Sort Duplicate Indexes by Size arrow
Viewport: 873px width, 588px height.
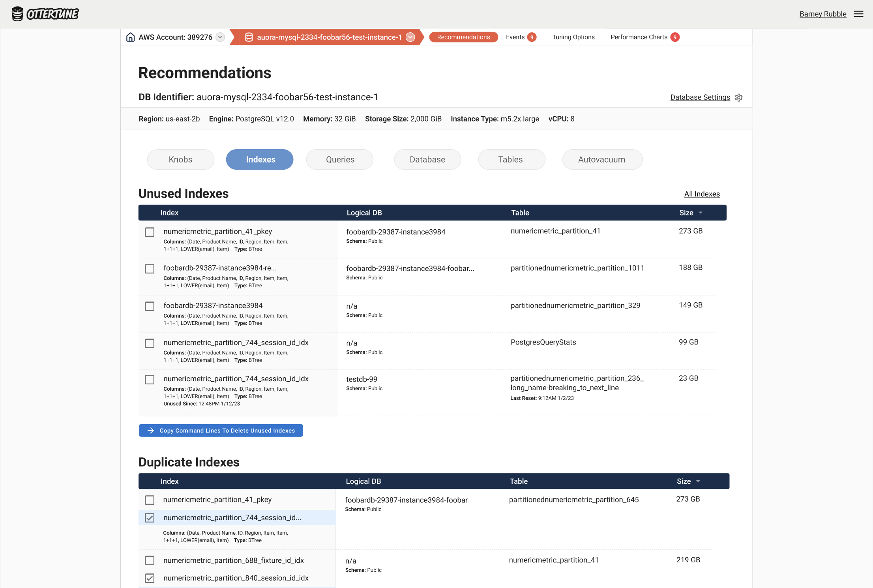698,481
